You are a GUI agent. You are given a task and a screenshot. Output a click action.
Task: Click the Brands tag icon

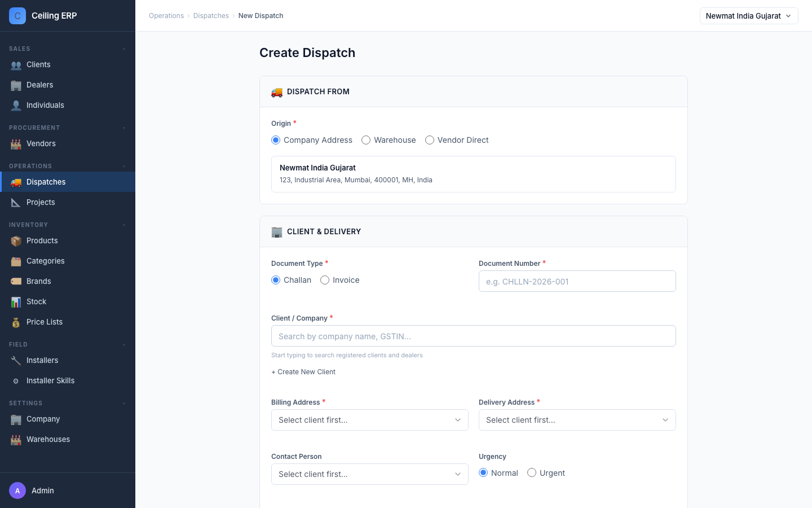click(16, 282)
